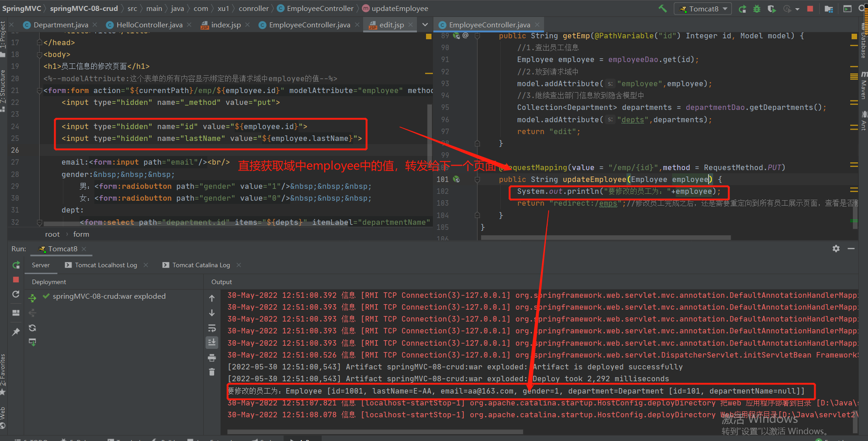Run Tomcat8 with coverage (shield icon)
The height and width of the screenshot is (441, 868).
click(x=771, y=9)
